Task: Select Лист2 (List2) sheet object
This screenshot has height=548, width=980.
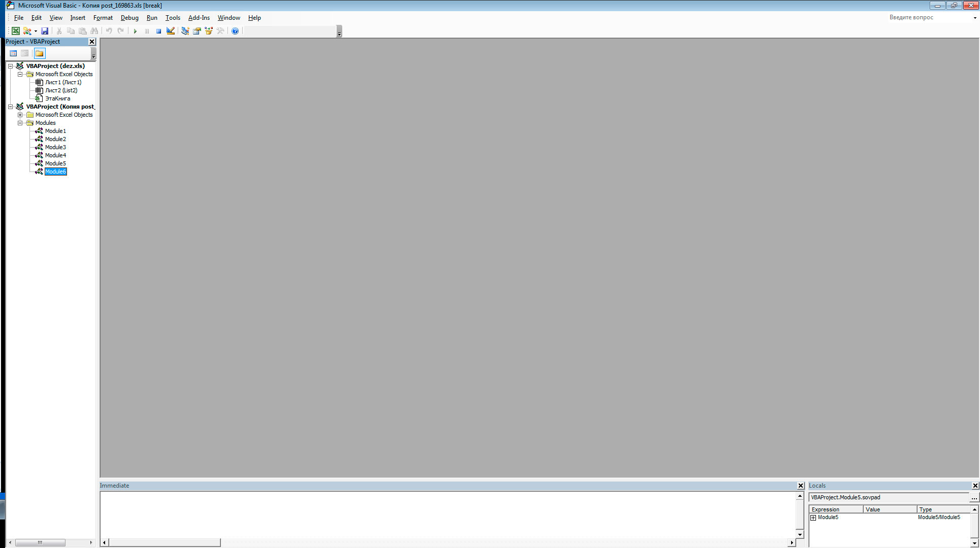Action: coord(61,90)
